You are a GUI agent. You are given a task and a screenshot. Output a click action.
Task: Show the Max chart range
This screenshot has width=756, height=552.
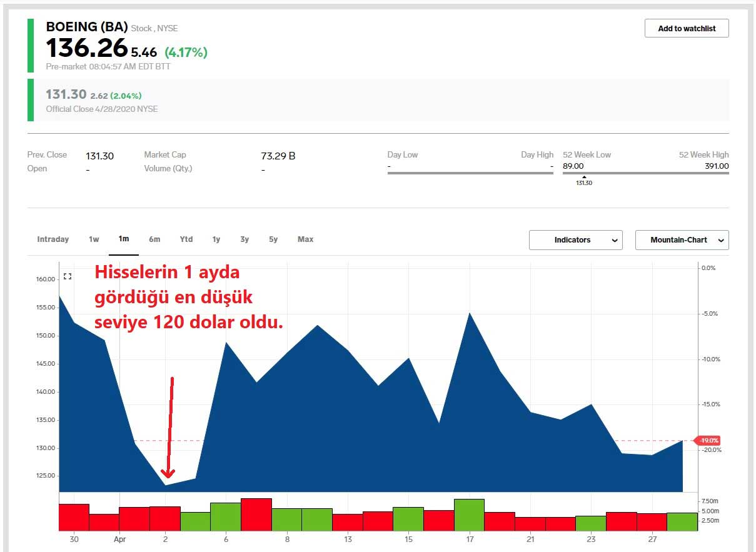pyautogui.click(x=306, y=239)
